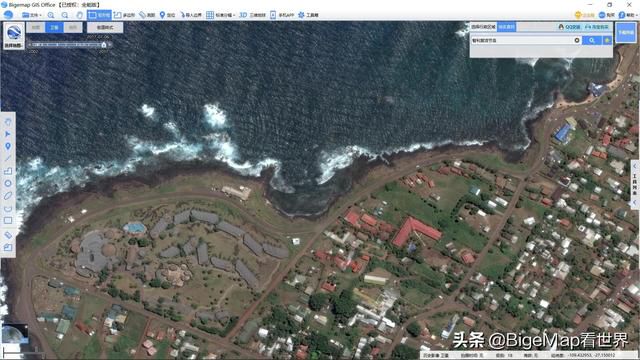
Task: Click the zoom in magnifier toolbar icon
Action: point(51,15)
